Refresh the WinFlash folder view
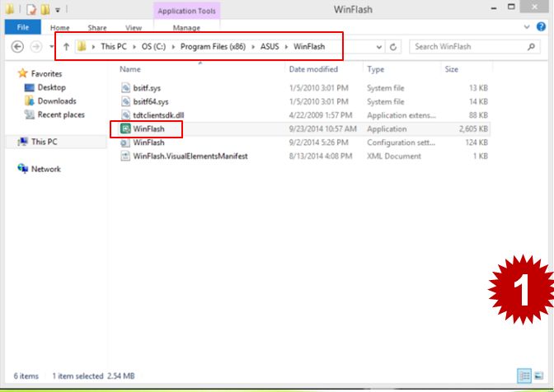 [x=393, y=47]
